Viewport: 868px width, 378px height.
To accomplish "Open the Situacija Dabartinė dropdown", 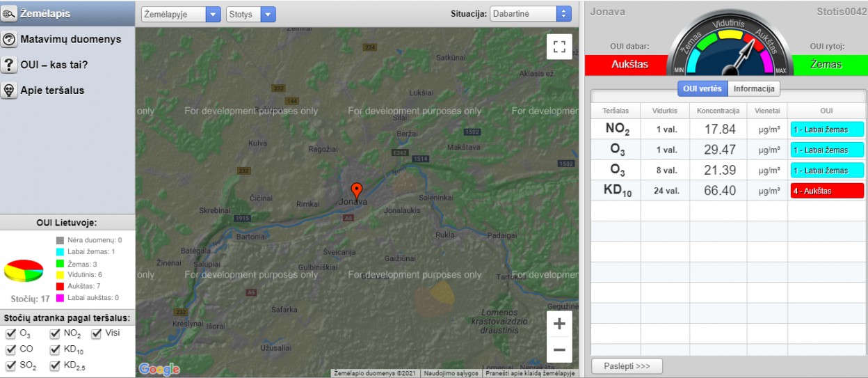I will pyautogui.click(x=531, y=14).
